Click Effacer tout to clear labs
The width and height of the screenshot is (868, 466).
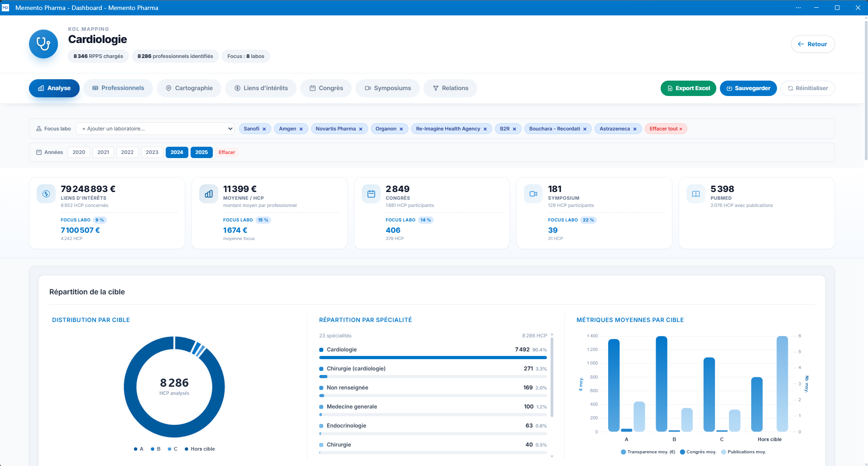pos(666,129)
